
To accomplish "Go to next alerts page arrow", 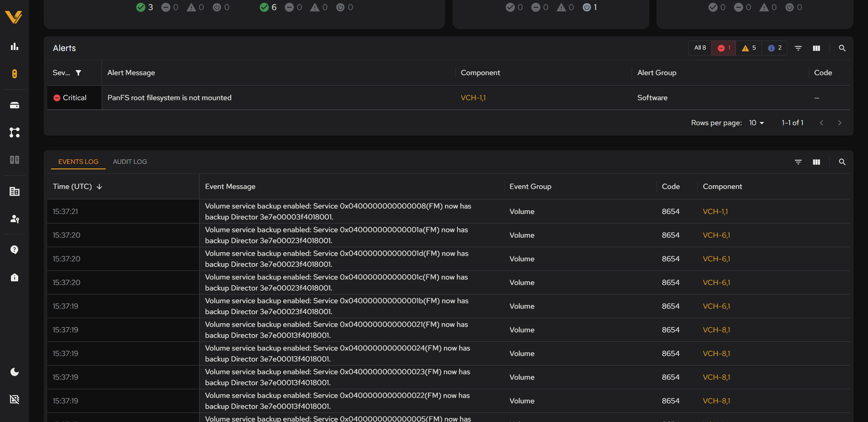I will click(839, 123).
